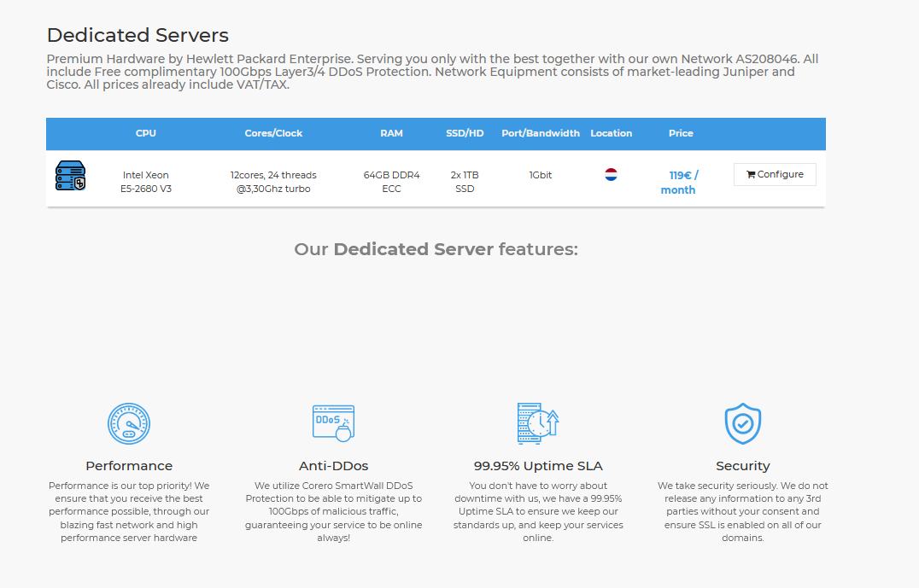The height and width of the screenshot is (588, 919).
Task: Click the Premium Hardware intro paragraph
Action: [432, 72]
